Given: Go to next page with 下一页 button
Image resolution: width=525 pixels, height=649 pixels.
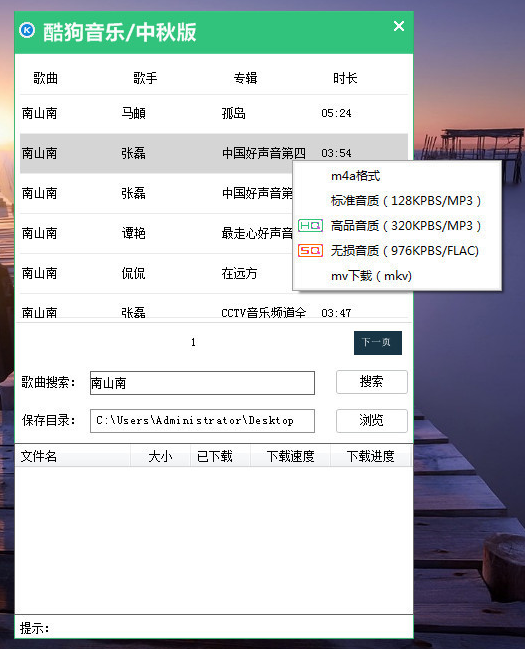Looking at the screenshot, I should (378, 343).
